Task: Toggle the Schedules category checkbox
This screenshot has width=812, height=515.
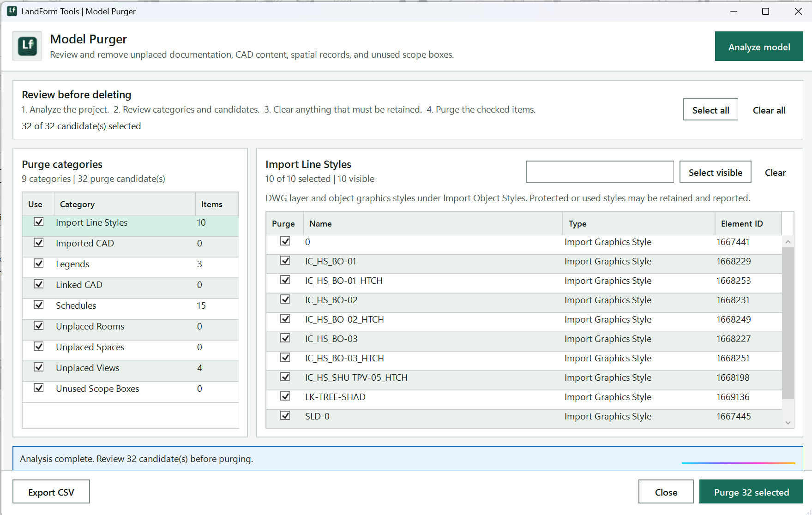Action: (x=39, y=305)
